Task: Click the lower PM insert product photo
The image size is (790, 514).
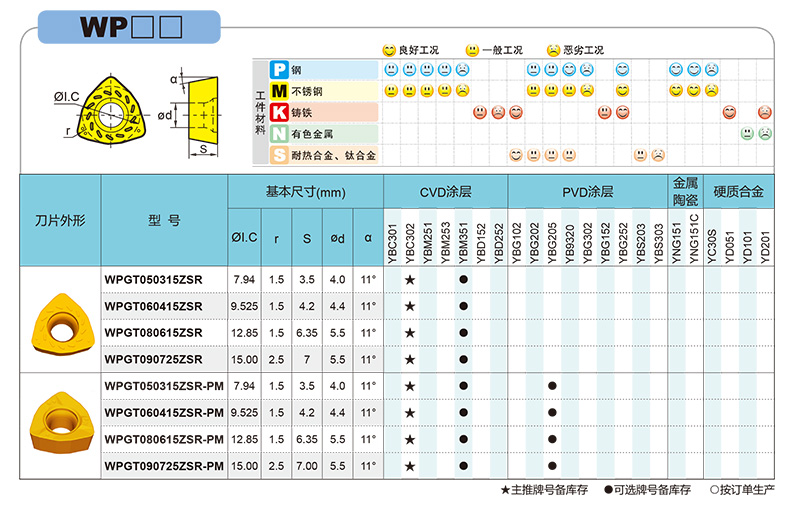Action: (x=62, y=422)
